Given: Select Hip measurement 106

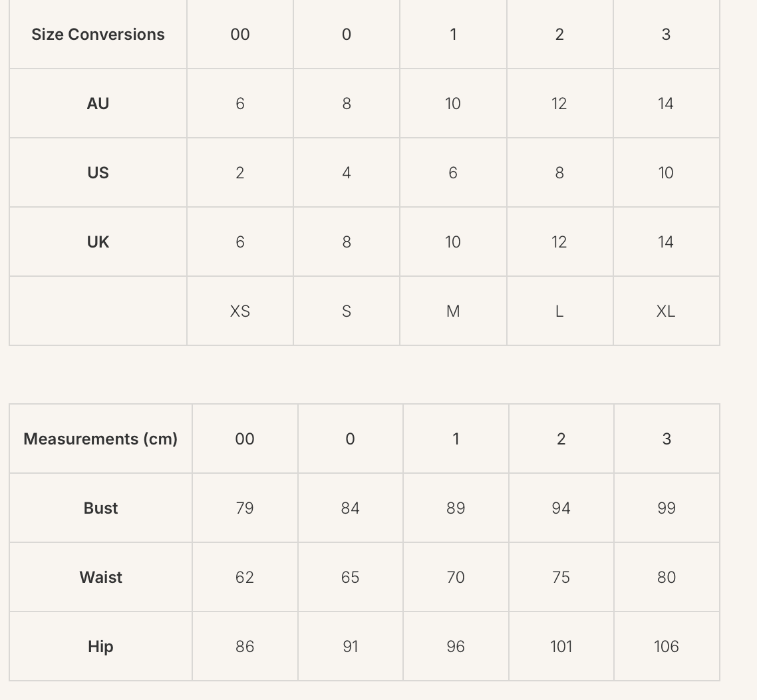Looking at the screenshot, I should tap(667, 647).
